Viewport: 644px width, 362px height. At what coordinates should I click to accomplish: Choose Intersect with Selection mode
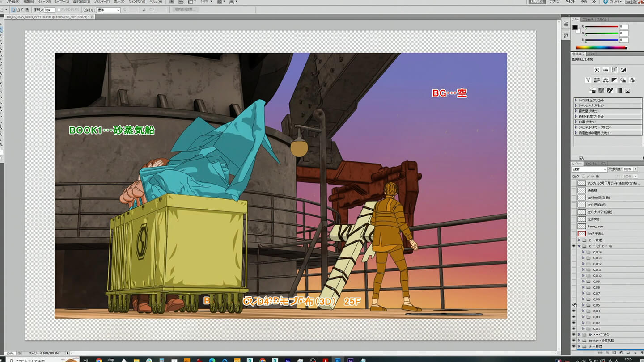(x=27, y=10)
